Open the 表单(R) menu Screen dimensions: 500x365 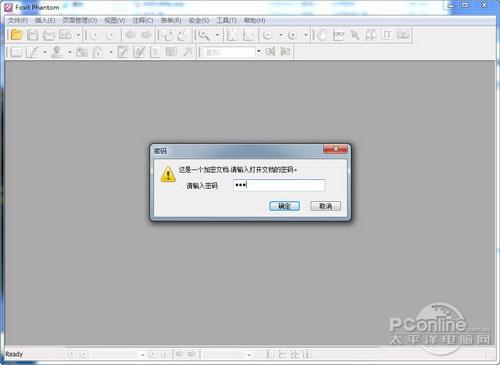[171, 20]
